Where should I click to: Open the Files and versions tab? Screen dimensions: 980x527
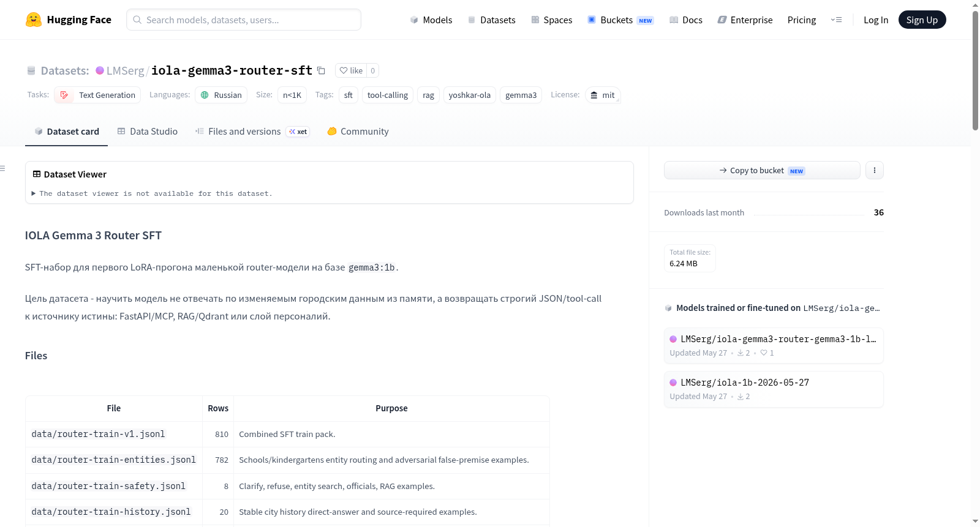pos(252,131)
